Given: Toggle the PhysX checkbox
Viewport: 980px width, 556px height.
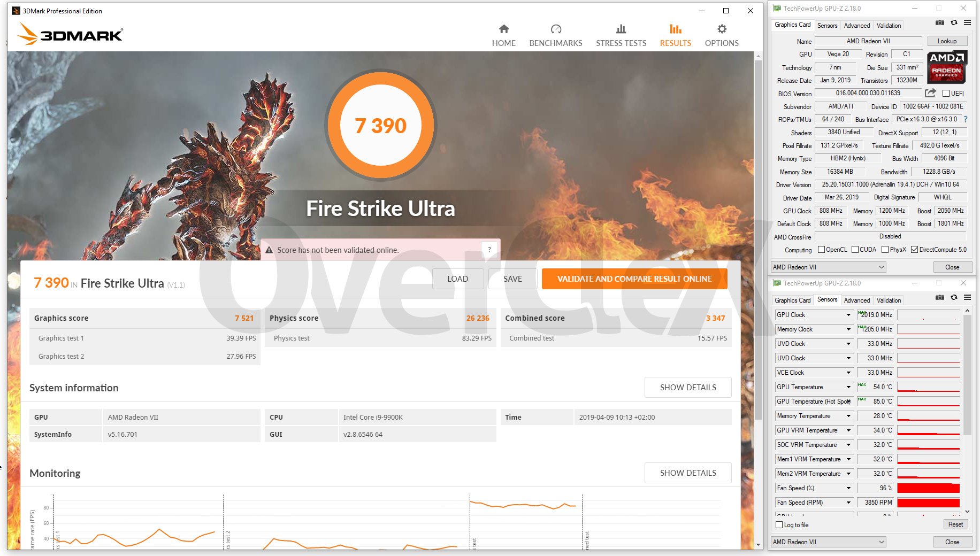Looking at the screenshot, I should point(885,250).
